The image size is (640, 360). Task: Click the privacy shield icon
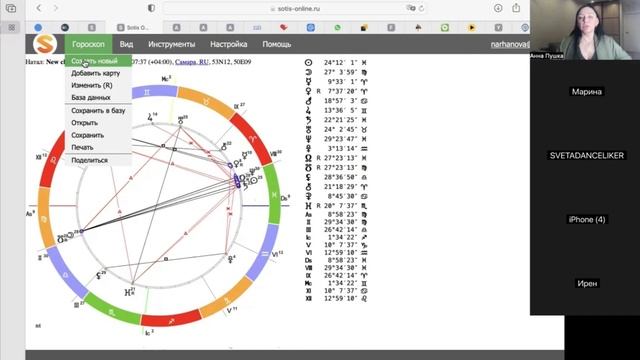pyautogui.click(x=151, y=8)
